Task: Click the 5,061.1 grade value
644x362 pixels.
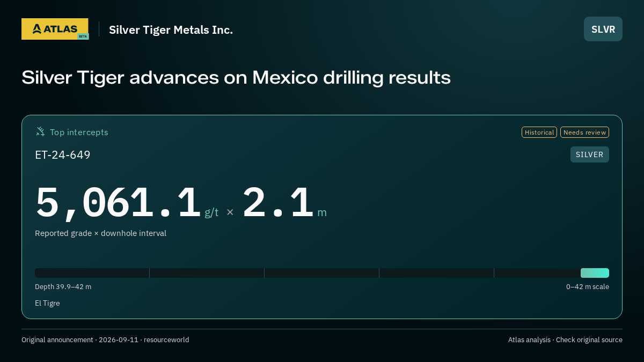Action: pos(118,203)
